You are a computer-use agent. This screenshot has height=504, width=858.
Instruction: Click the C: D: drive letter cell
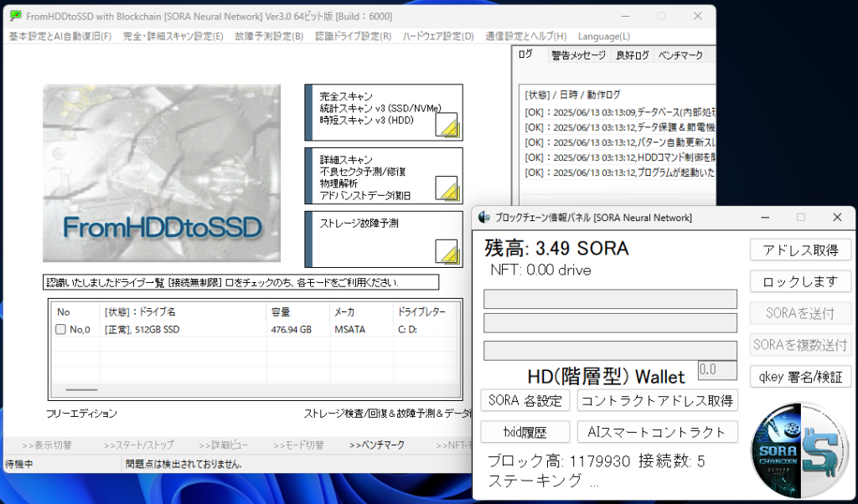(408, 330)
